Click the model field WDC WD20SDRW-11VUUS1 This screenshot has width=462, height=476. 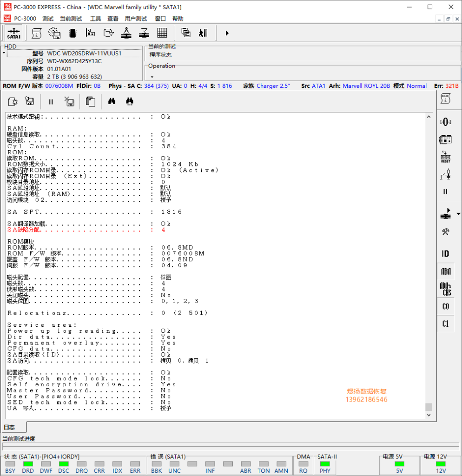coord(75,53)
